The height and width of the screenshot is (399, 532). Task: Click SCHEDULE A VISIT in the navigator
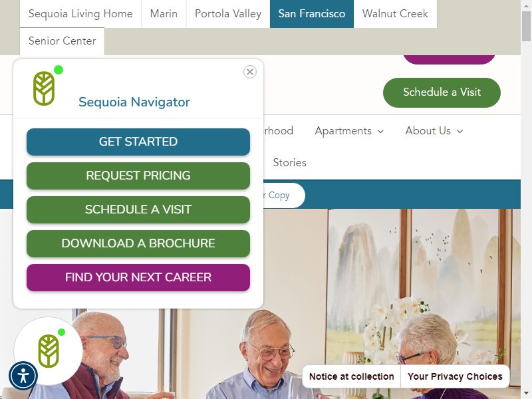pyautogui.click(x=138, y=209)
